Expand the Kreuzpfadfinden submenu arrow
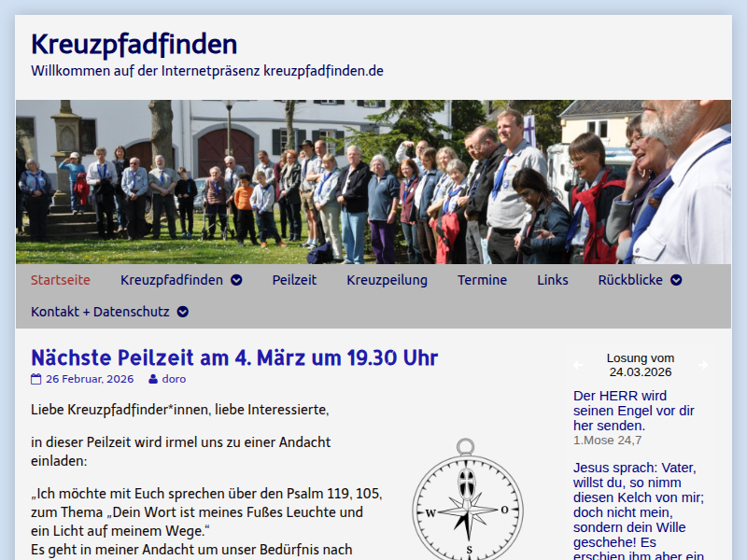 [236, 280]
